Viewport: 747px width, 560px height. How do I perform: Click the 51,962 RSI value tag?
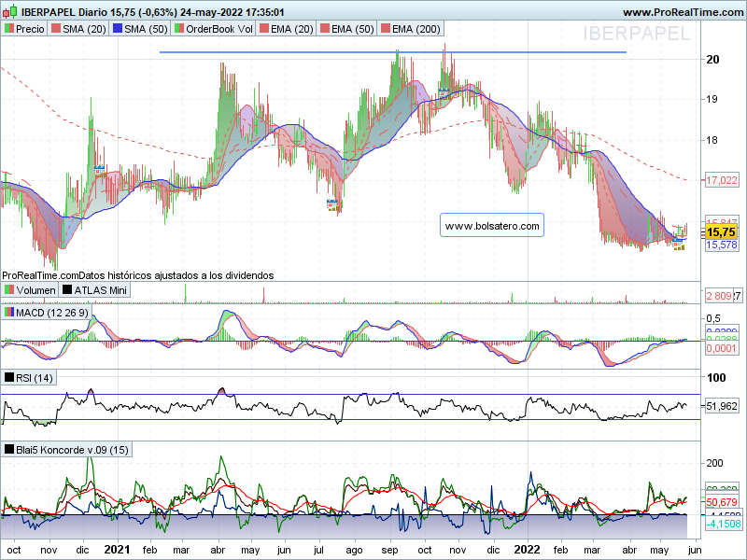[721, 406]
